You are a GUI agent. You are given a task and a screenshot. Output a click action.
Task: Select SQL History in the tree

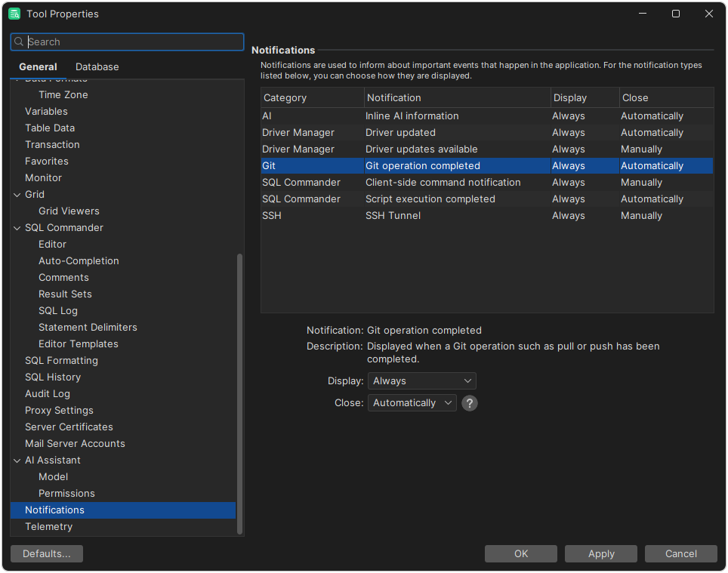click(x=53, y=377)
